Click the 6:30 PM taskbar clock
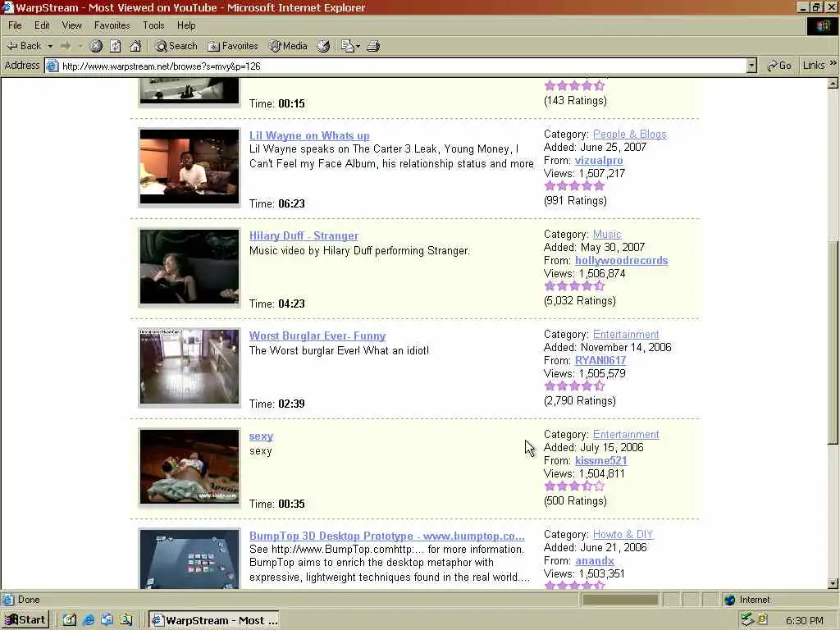 [805, 620]
